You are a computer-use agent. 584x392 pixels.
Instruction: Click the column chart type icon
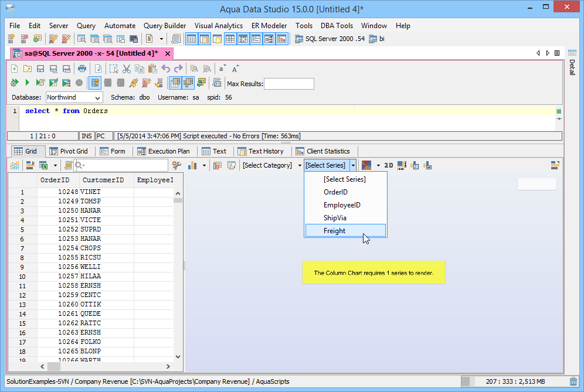192,165
